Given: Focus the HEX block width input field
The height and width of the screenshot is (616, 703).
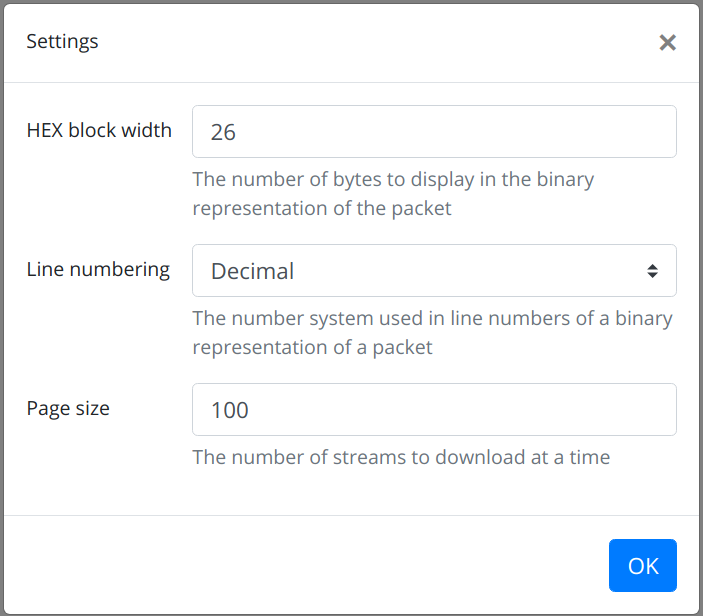Looking at the screenshot, I should 434,132.
